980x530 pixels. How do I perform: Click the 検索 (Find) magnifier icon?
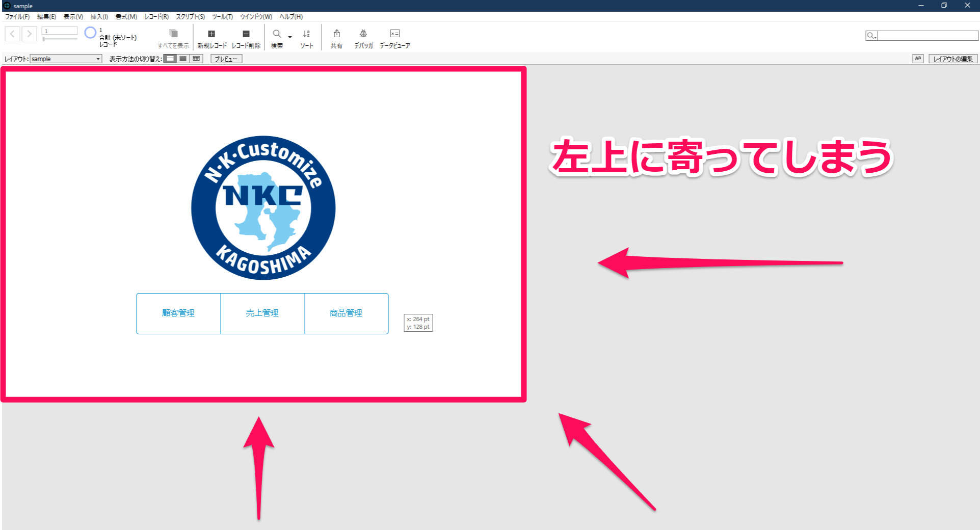(277, 34)
